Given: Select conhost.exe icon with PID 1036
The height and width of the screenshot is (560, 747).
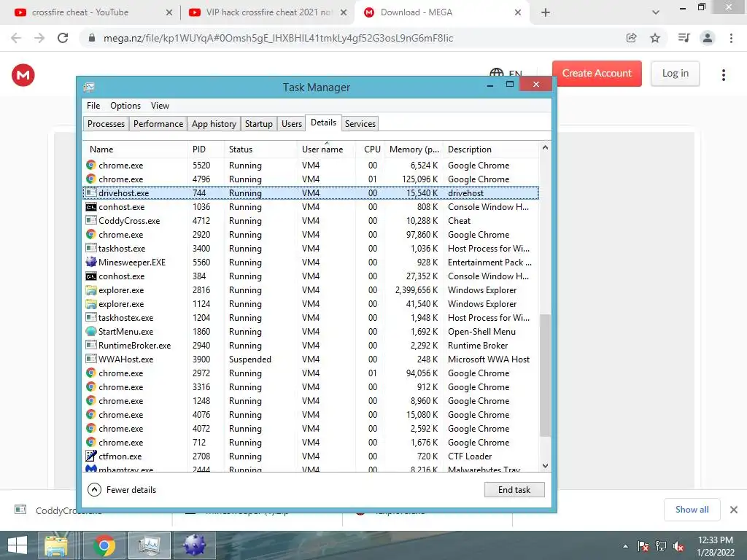Looking at the screenshot, I should click(91, 206).
